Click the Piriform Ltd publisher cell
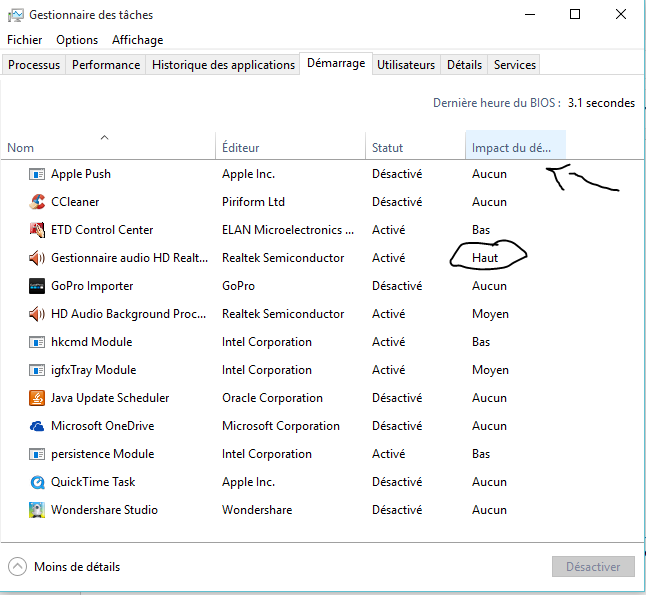The height and width of the screenshot is (595, 646). point(253,202)
